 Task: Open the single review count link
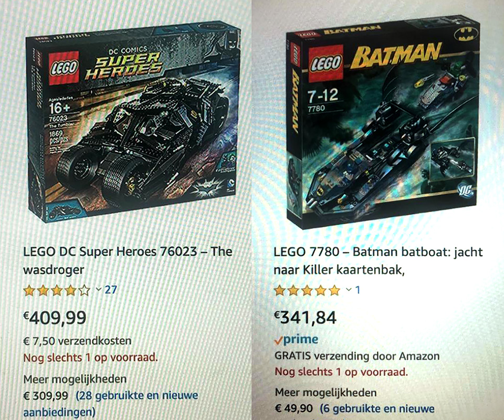[358, 290]
